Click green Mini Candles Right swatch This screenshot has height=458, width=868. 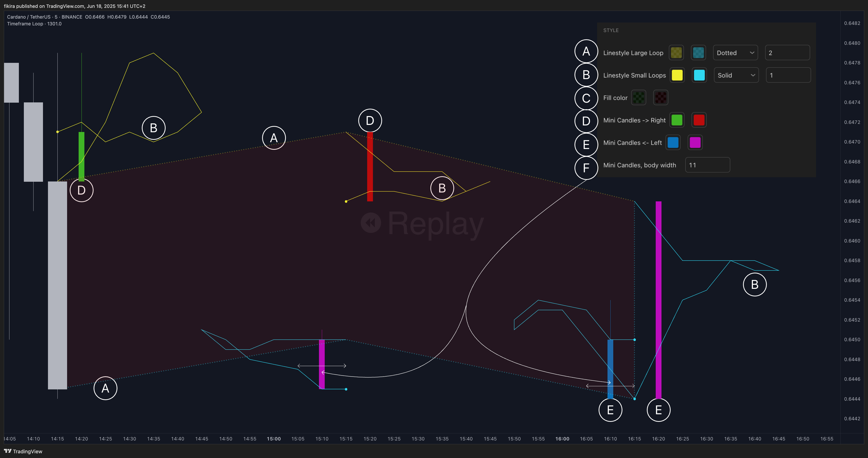point(677,120)
